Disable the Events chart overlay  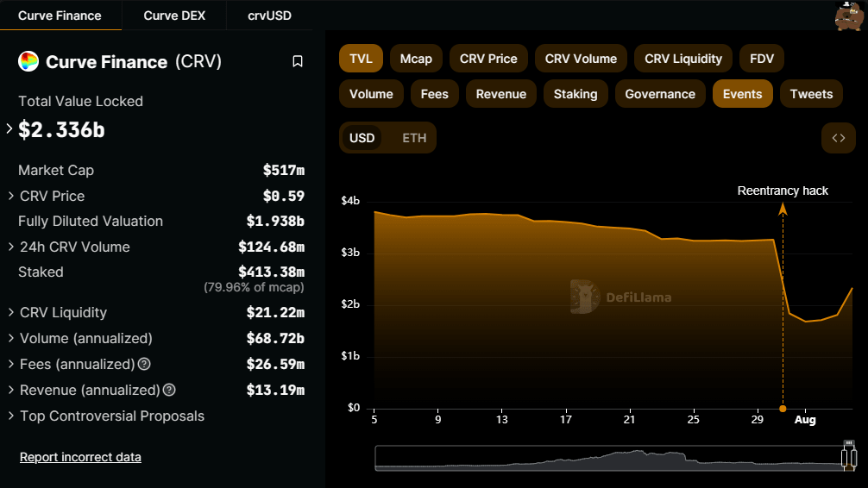pos(742,94)
